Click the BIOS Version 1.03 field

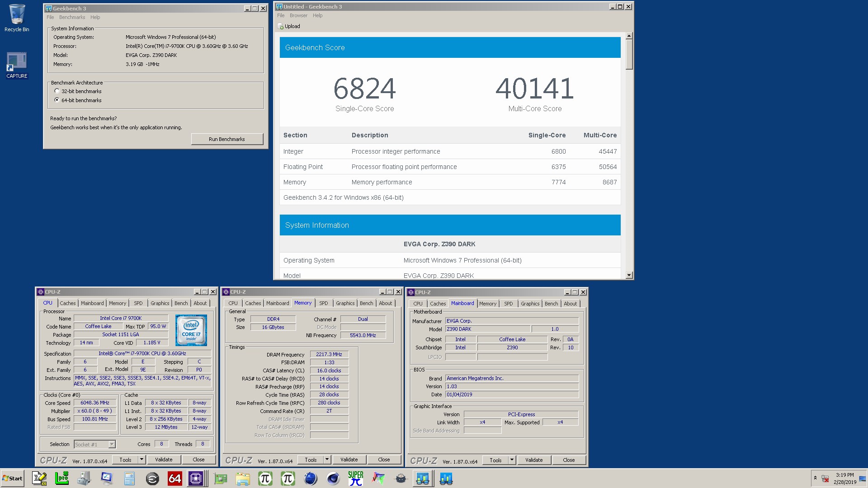click(512, 387)
